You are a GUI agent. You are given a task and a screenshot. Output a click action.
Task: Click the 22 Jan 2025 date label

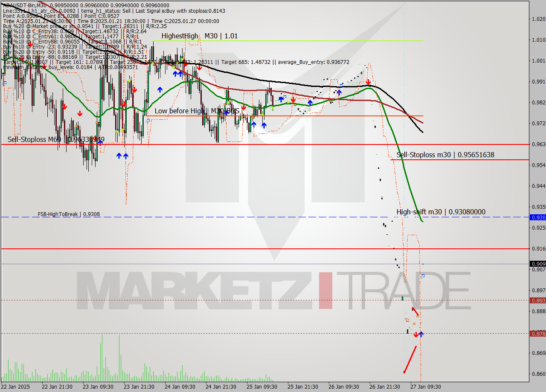pos(16,387)
